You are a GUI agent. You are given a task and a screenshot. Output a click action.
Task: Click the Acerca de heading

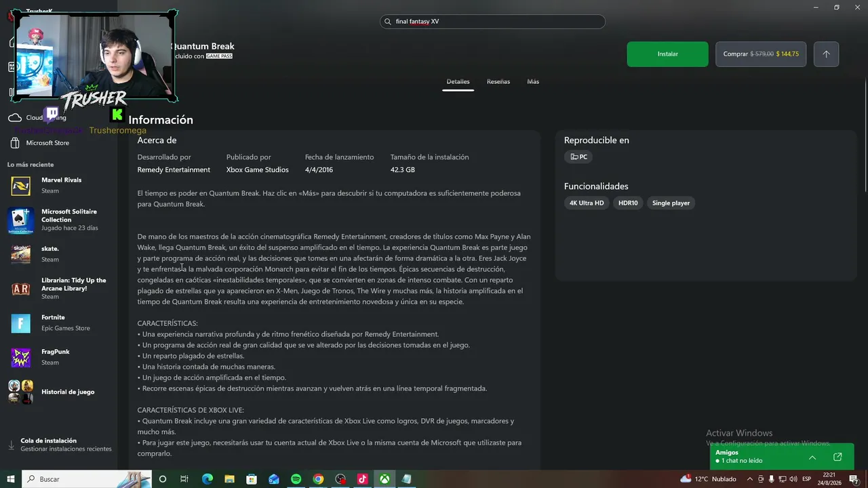(157, 140)
